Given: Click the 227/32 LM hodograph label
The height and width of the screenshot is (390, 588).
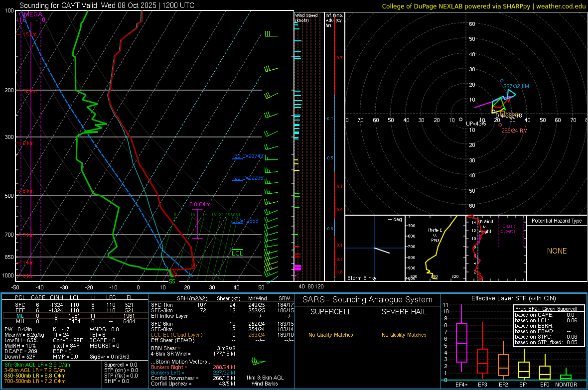Looking at the screenshot, I should coord(516,86).
